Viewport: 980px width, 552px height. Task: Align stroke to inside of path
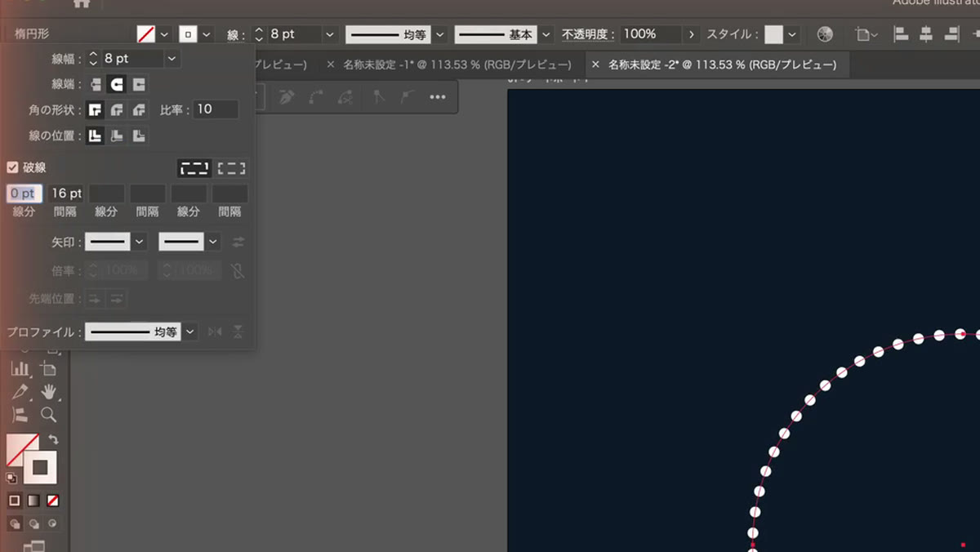tap(117, 136)
